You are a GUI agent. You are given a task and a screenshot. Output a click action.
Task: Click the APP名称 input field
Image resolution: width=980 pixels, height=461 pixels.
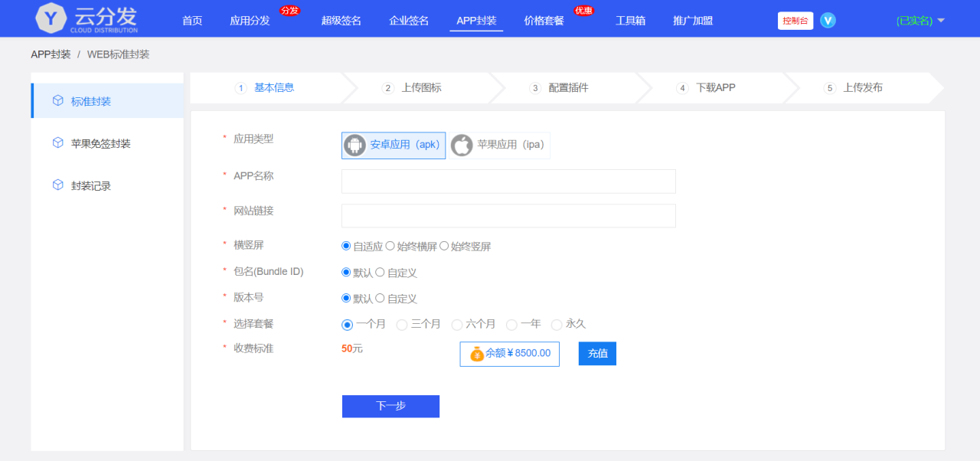click(508, 181)
